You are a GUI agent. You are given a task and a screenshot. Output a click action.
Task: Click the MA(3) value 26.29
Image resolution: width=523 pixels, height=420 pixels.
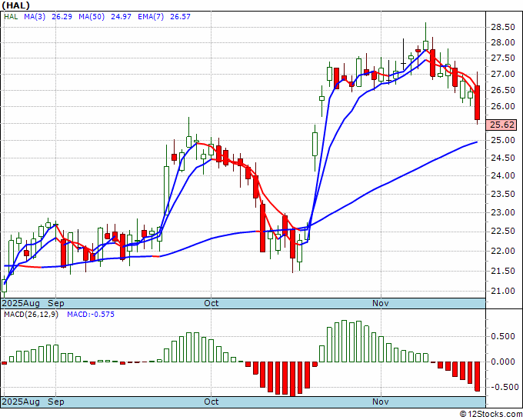(x=62, y=16)
